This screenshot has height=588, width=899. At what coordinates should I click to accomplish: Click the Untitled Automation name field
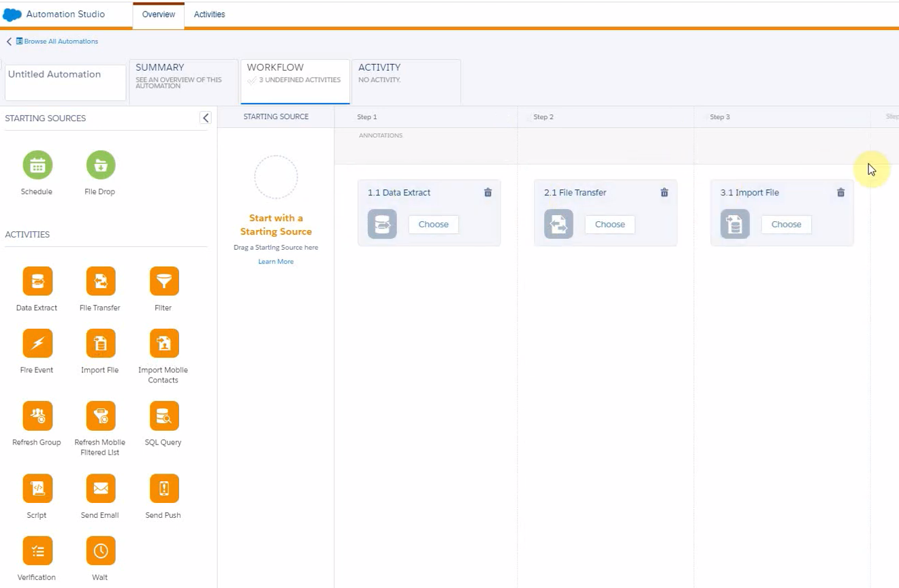pos(65,82)
